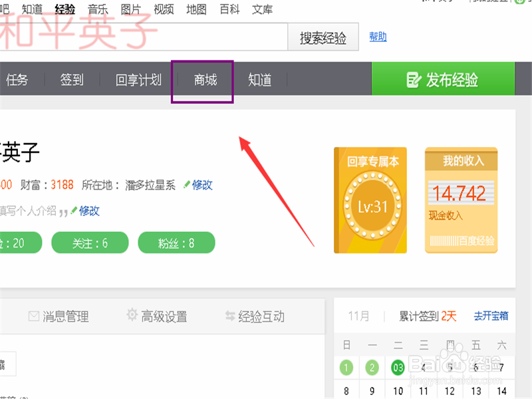This screenshot has width=532, height=399.
Task: Click the gear icon by 高级设置
Action: [x=132, y=315]
